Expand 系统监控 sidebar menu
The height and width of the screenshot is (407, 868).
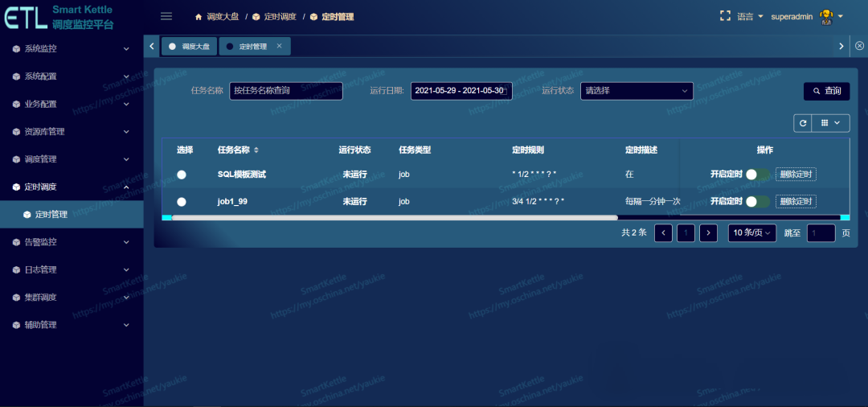coord(72,49)
